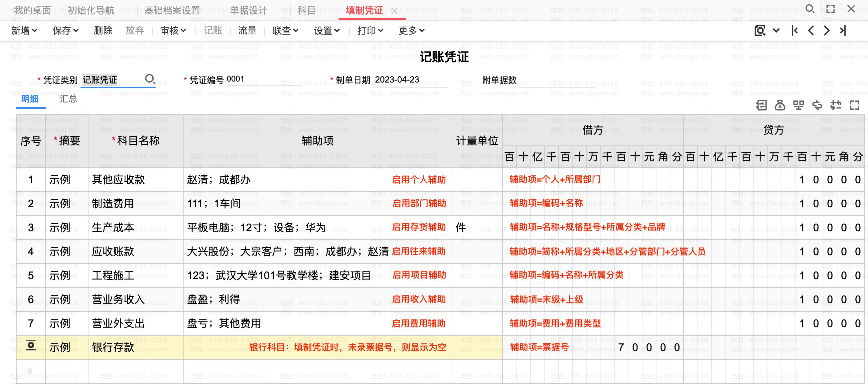Screen dimensions: 868x384
Task: Click the money bag icon above the table
Action: point(780,105)
